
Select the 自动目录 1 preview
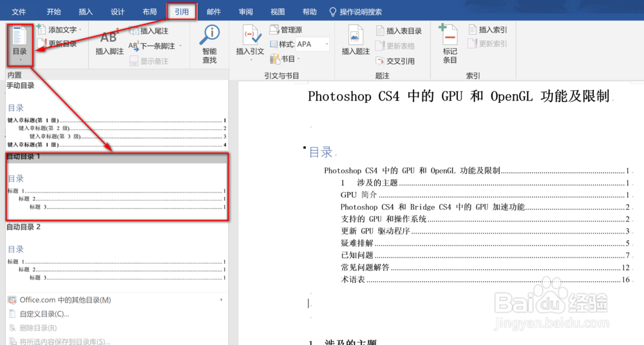pyautogui.click(x=117, y=187)
